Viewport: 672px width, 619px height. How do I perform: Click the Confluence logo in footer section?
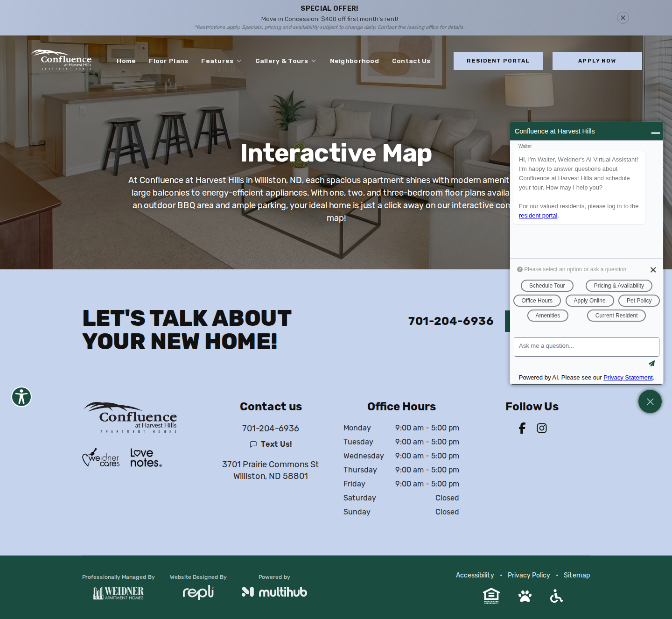(x=130, y=417)
